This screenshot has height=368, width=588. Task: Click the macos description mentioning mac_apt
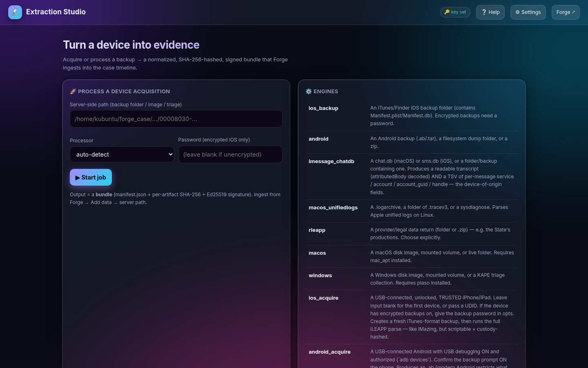click(442, 256)
